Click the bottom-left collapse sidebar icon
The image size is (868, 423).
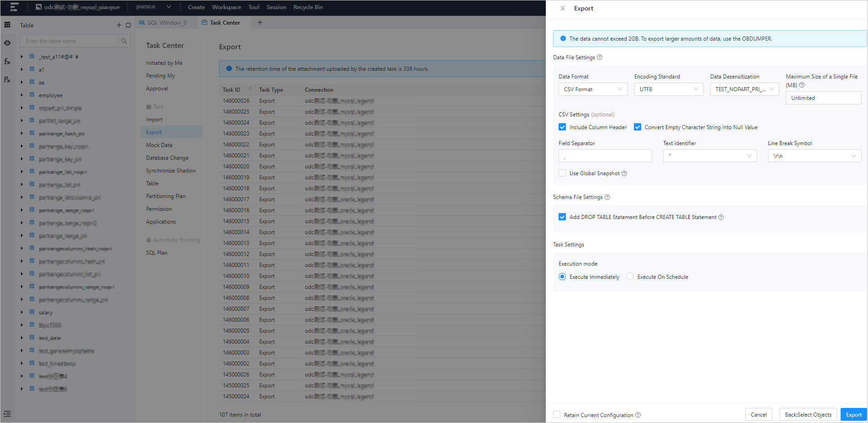[7, 414]
